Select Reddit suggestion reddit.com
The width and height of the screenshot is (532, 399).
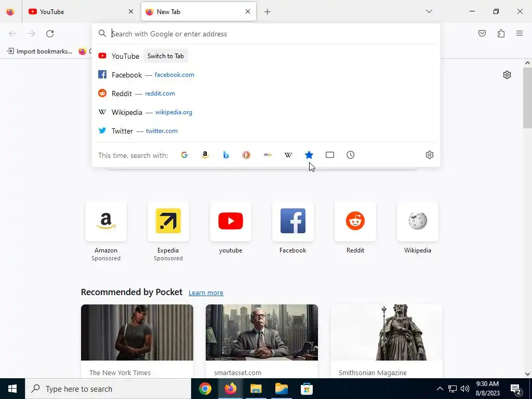[x=266, y=94]
